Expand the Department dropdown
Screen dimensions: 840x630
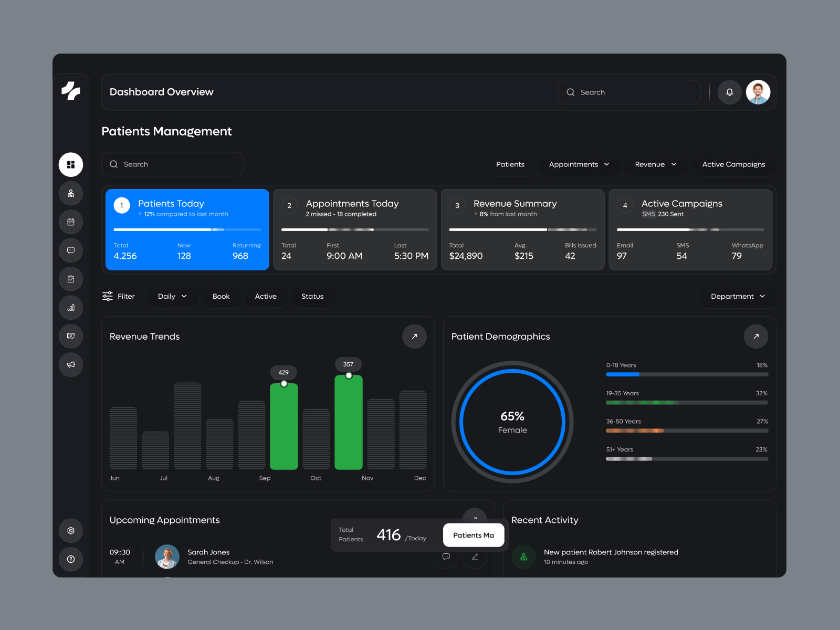738,296
